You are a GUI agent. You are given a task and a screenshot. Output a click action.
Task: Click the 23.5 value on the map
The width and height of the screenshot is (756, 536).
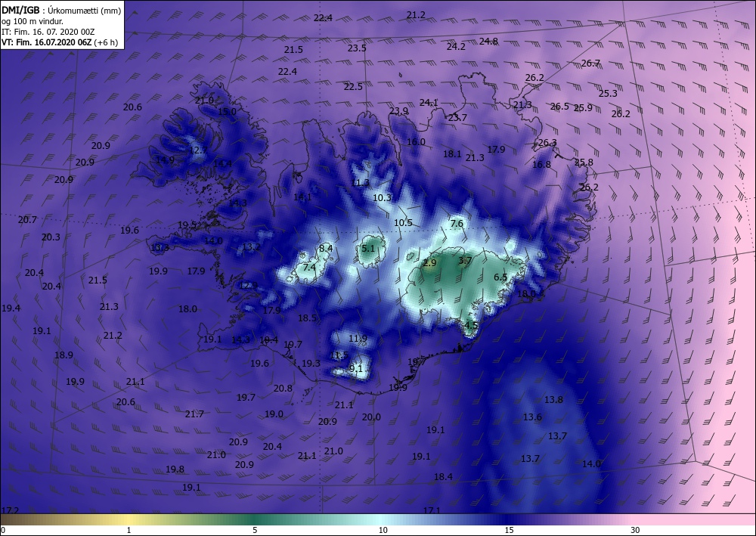coord(357,48)
